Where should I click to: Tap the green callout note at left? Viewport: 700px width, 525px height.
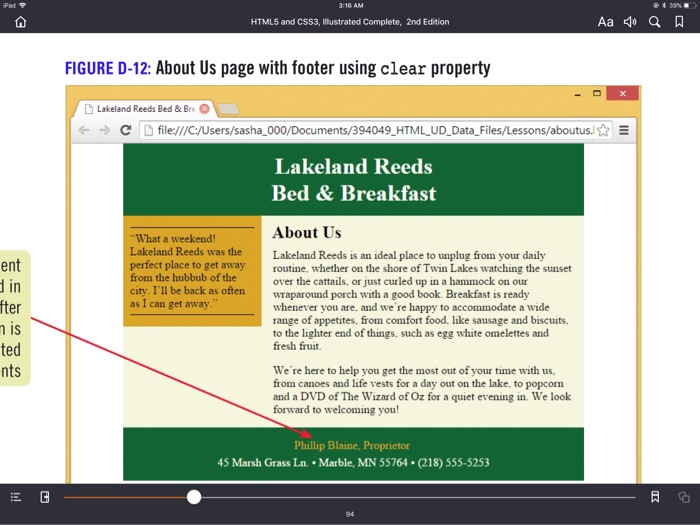point(14,318)
